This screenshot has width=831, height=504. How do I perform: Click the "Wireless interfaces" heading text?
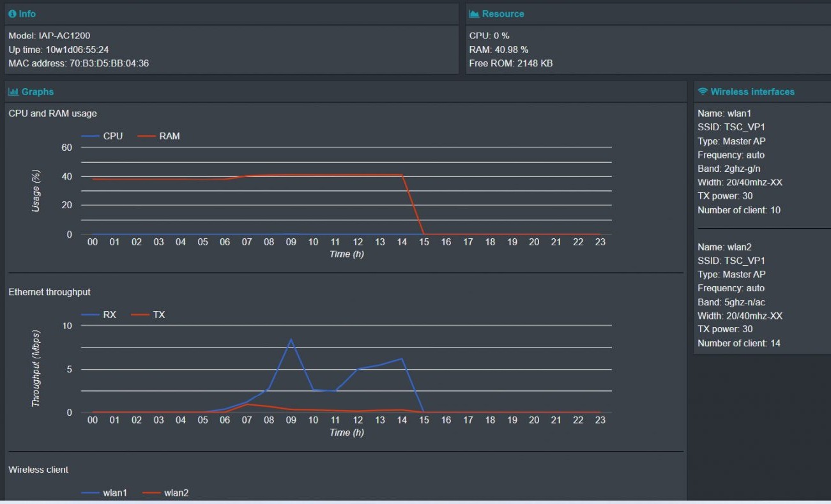point(752,92)
